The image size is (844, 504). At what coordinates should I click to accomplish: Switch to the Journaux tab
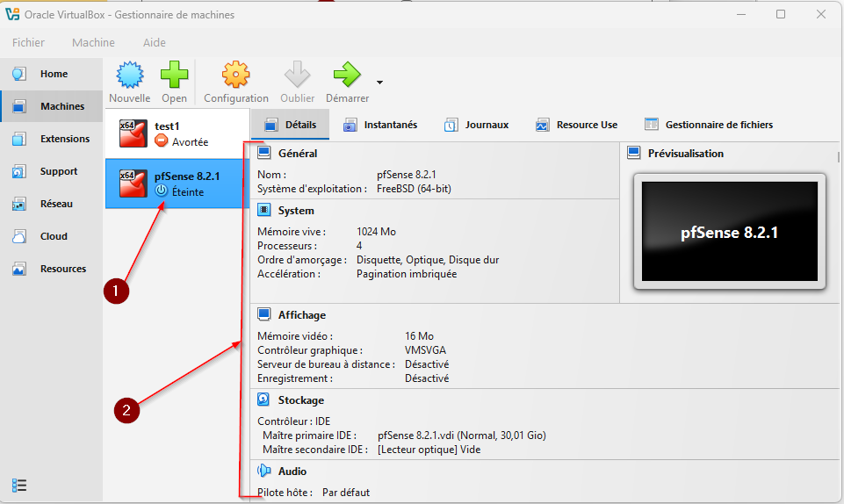(476, 125)
